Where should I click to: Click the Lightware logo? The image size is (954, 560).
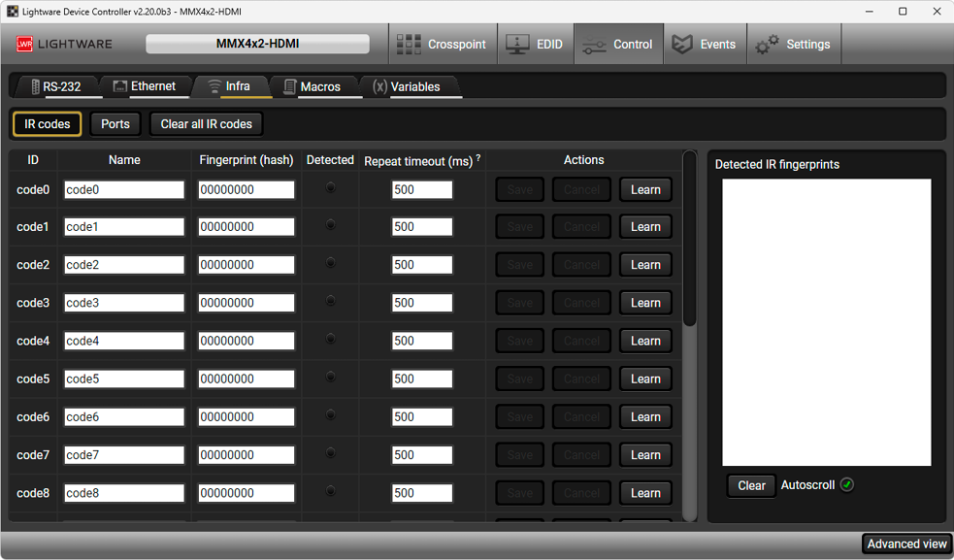click(64, 45)
